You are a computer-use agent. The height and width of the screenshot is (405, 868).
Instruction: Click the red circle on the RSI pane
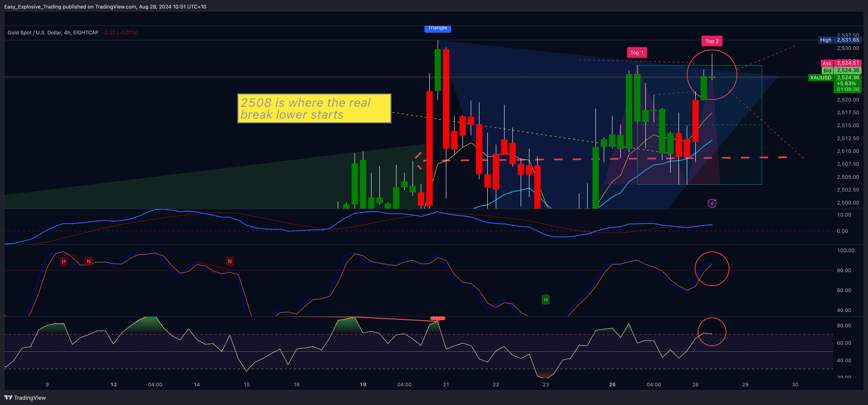(712, 332)
